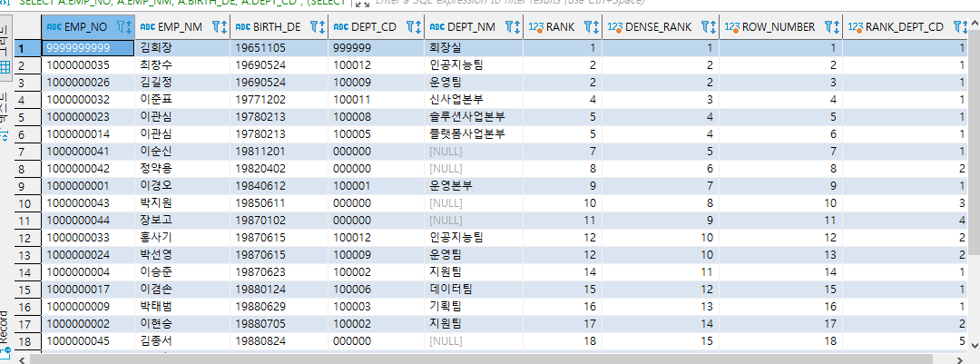Click the department cell 솔루션사업본부
Screen dimensions: 980x364
[474, 117]
